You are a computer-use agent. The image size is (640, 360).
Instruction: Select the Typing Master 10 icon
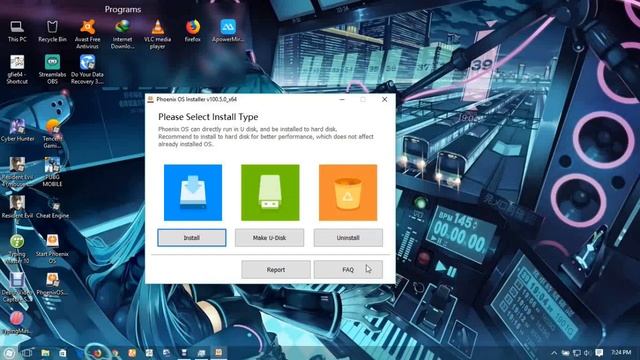coord(17,249)
